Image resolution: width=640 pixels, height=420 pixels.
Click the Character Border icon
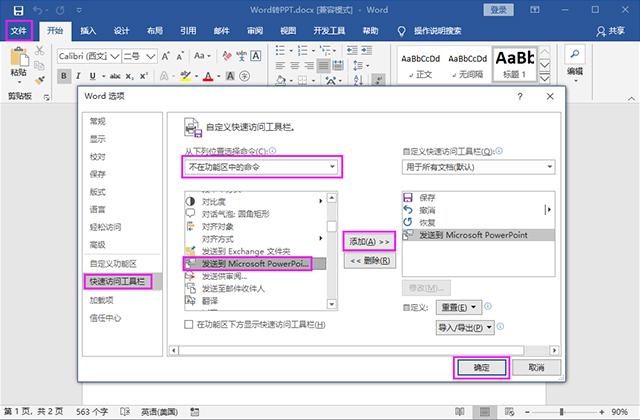pyautogui.click(x=256, y=56)
